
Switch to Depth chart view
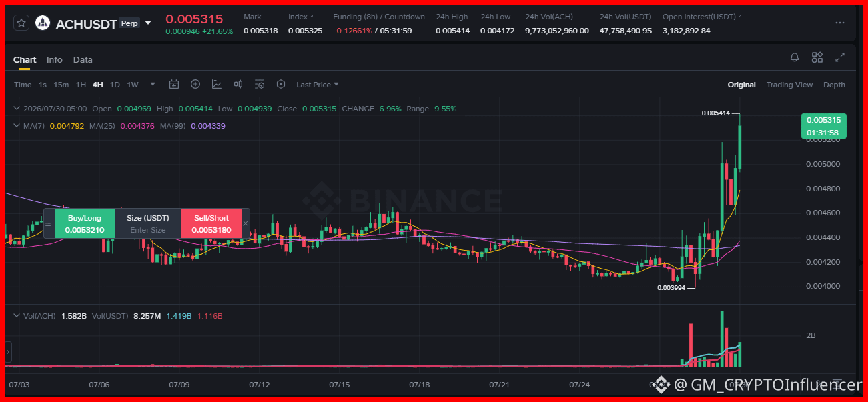[x=834, y=85]
